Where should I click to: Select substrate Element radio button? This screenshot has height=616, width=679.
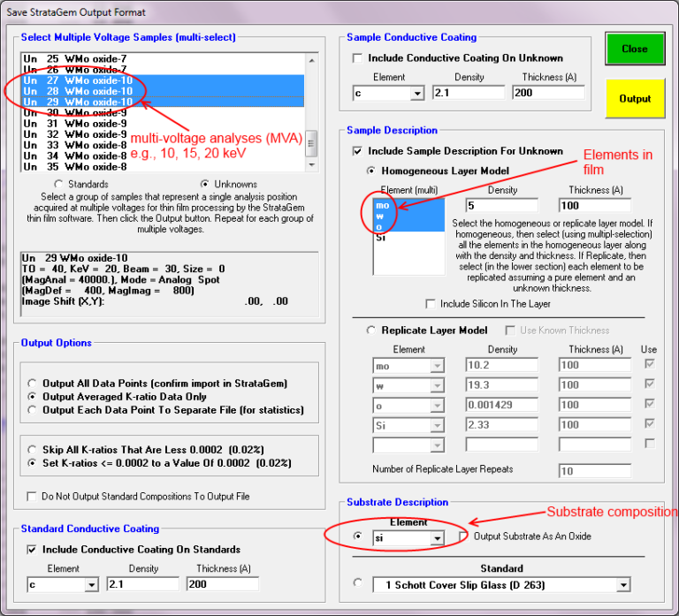click(358, 536)
